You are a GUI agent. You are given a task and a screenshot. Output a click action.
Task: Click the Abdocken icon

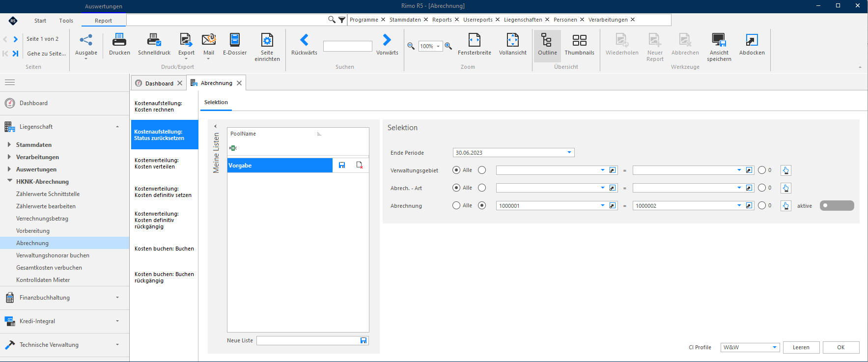click(752, 40)
